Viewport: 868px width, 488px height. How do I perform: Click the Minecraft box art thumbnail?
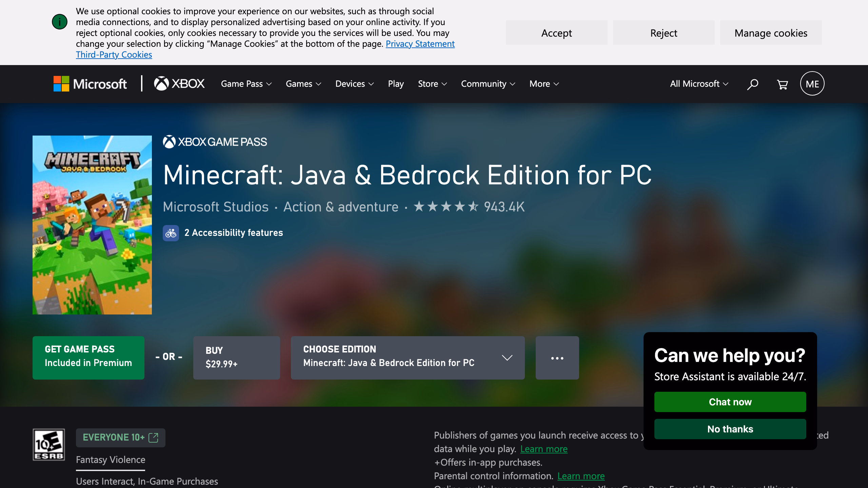point(92,225)
